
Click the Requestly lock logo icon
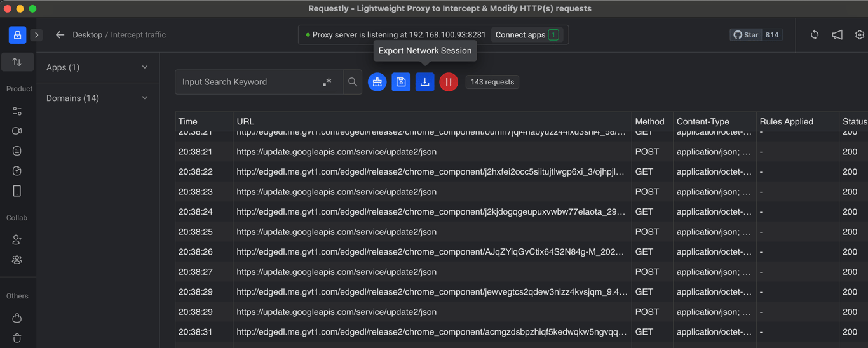(17, 35)
